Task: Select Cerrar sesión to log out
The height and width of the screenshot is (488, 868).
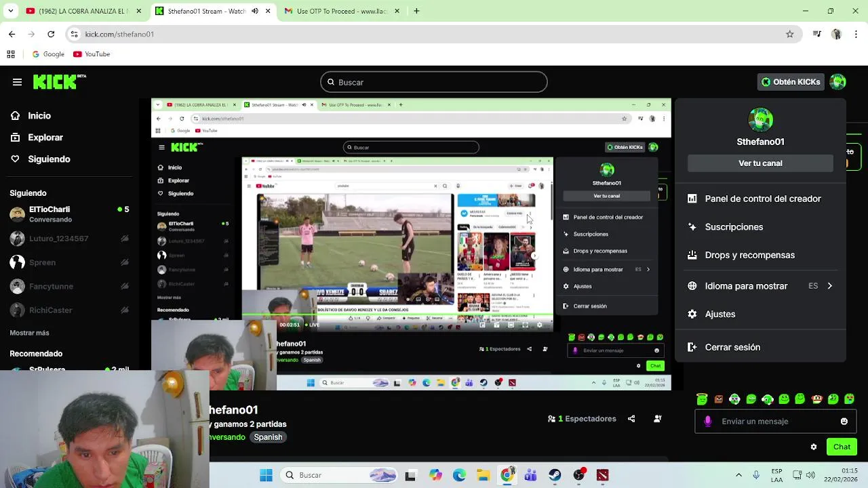Action: (x=760, y=347)
